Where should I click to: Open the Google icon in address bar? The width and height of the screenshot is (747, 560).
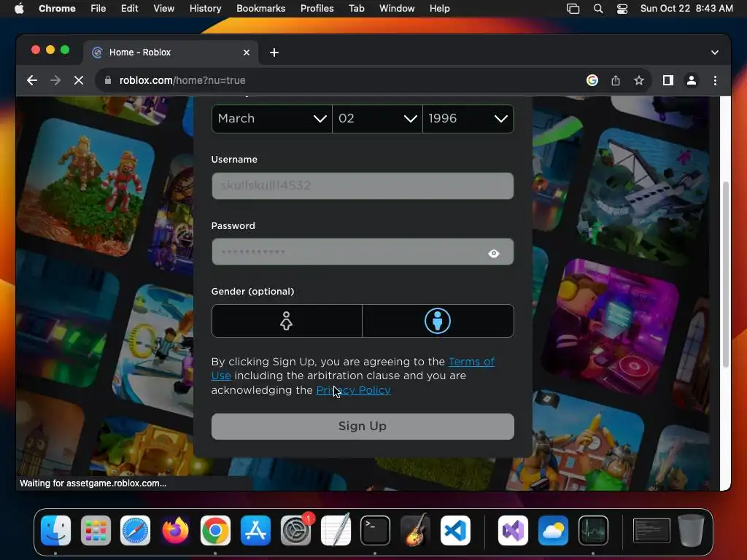click(592, 80)
